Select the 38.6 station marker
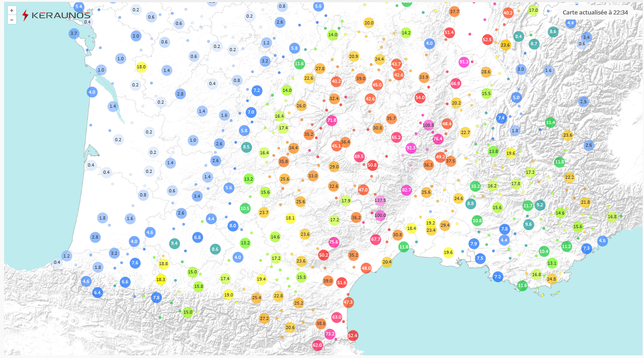The width and height of the screenshot is (644, 358). tap(321, 323)
